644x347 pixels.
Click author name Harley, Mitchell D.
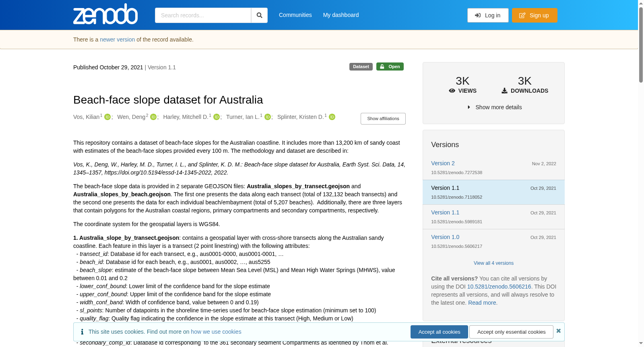click(x=186, y=117)
